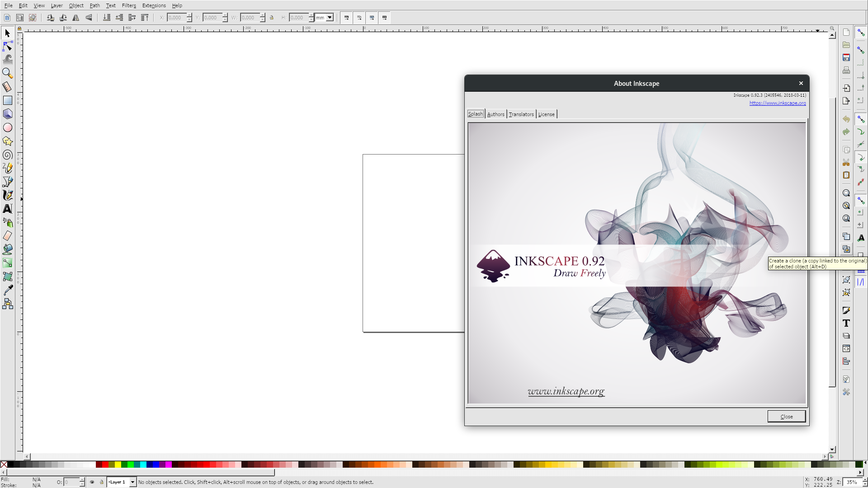
Task: Choose the Spiral tool
Action: (7, 155)
